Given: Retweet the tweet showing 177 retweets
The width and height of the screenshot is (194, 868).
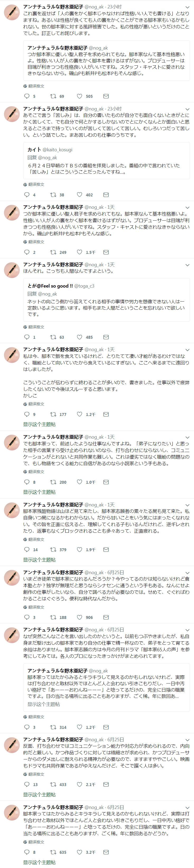Looking at the screenshot, I should click(53, 414).
